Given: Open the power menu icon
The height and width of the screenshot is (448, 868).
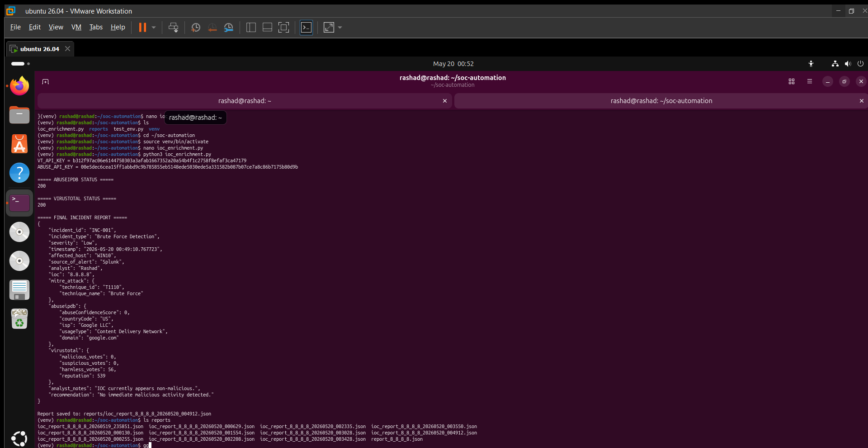Looking at the screenshot, I should click(x=860, y=64).
